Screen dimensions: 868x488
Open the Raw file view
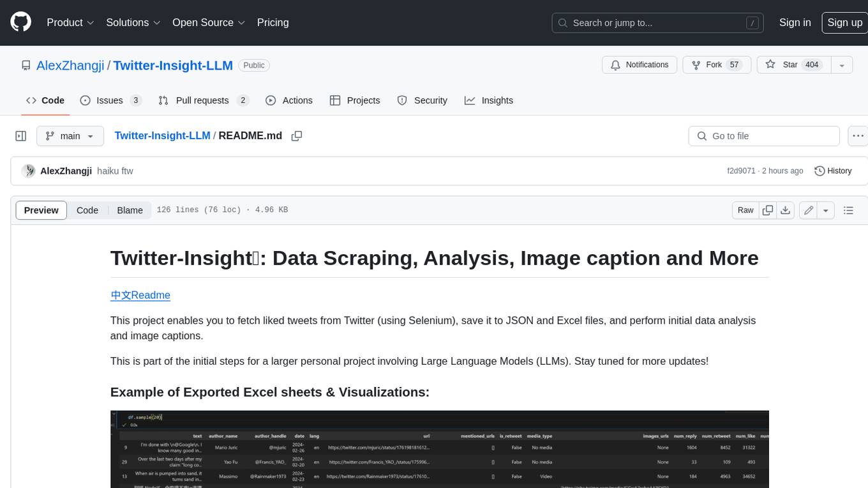click(x=745, y=210)
